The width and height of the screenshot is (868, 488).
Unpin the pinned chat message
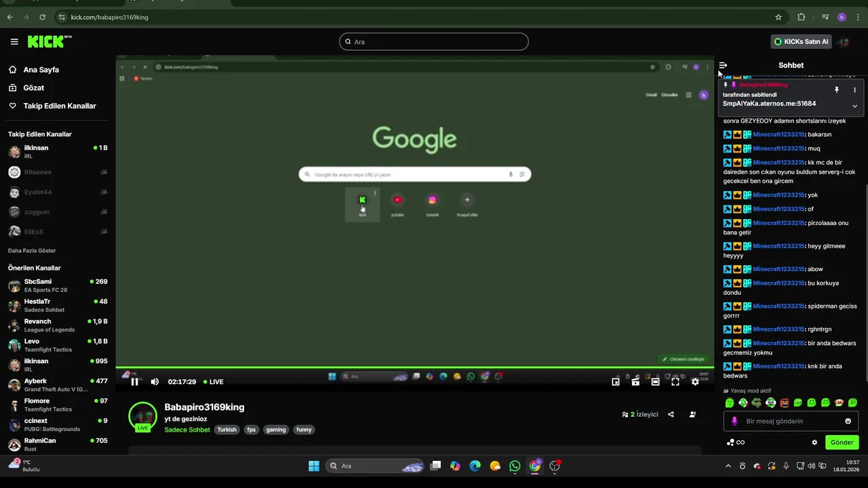(x=837, y=89)
